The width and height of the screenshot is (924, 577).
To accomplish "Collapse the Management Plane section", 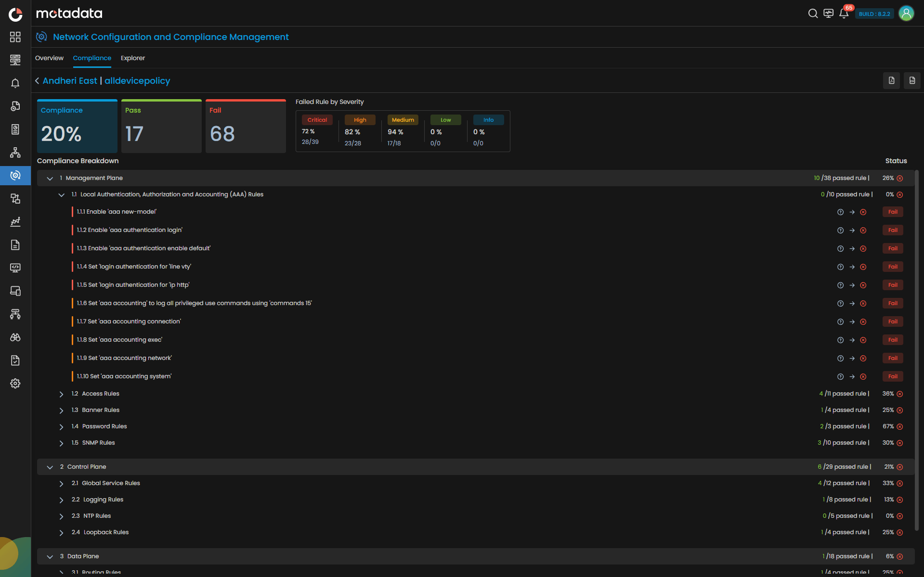I will coord(50,179).
